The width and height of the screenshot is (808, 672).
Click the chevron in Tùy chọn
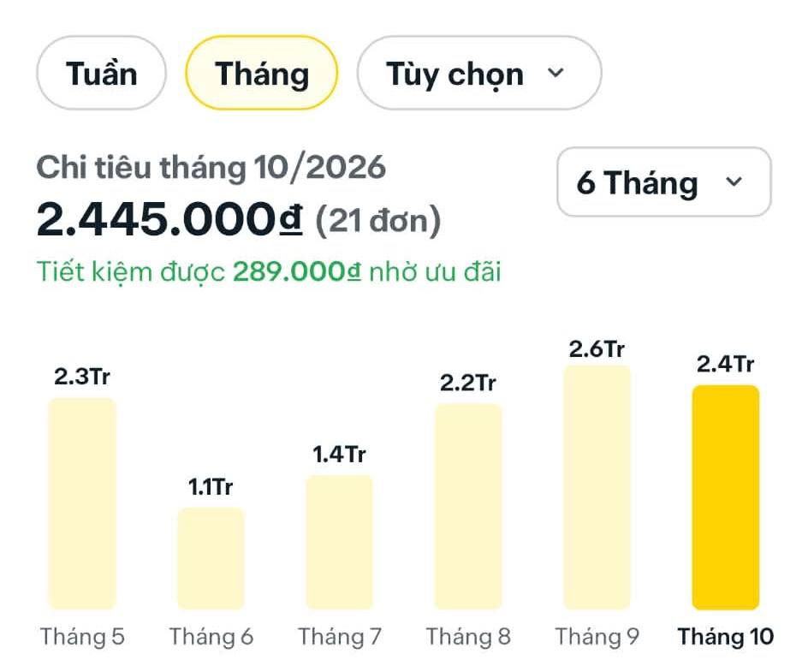tap(555, 72)
